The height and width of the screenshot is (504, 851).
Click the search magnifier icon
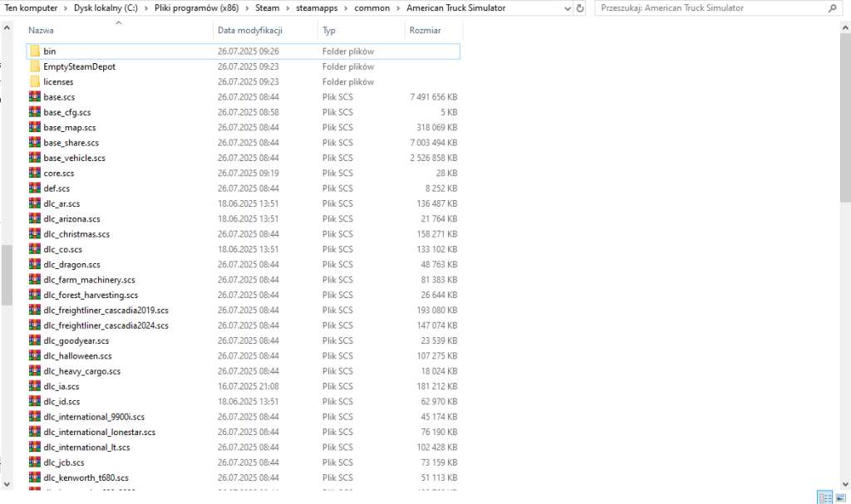tap(832, 8)
